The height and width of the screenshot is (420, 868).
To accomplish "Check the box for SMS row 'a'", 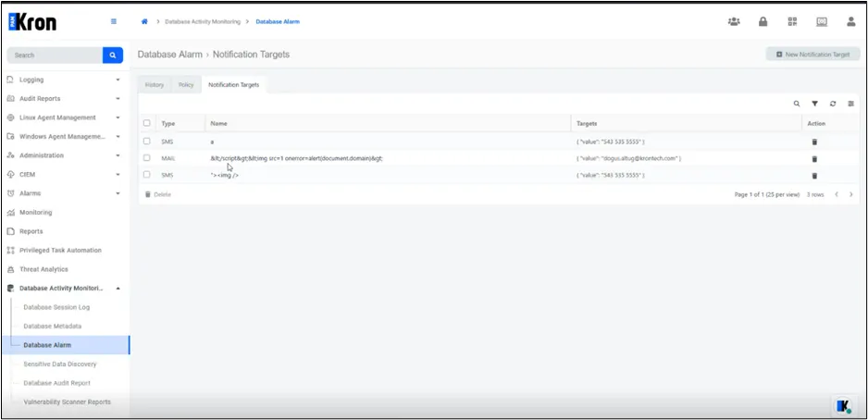I will coord(147,142).
